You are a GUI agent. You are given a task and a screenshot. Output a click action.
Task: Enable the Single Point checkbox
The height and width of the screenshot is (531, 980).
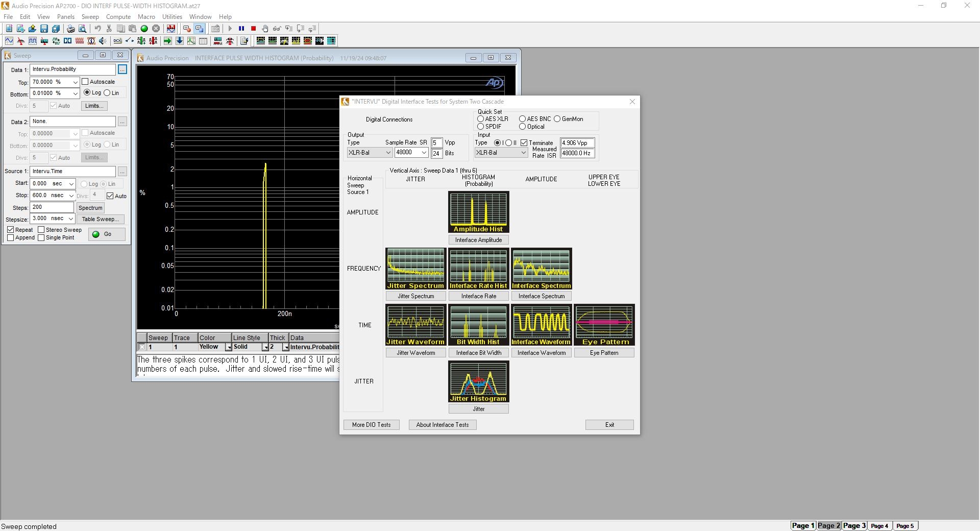41,237
